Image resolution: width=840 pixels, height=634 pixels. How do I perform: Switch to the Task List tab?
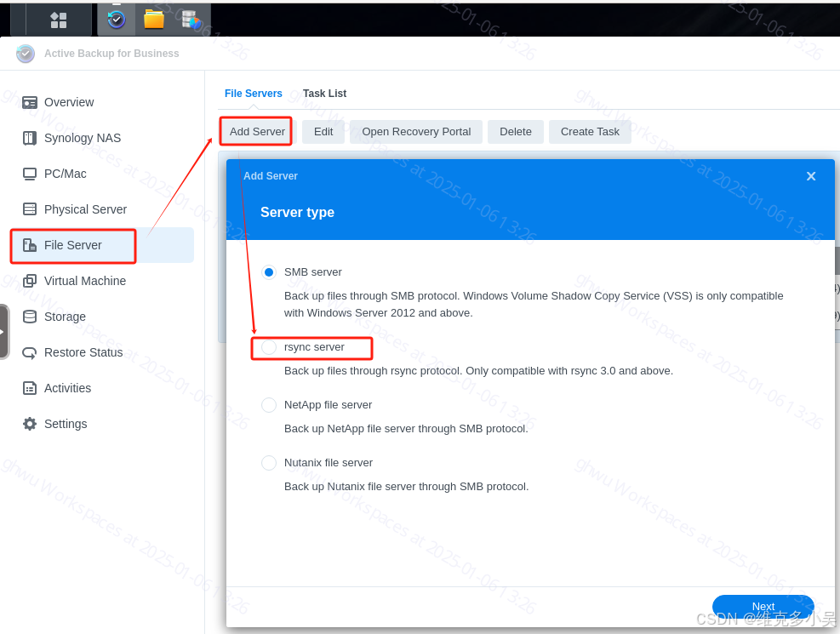(324, 93)
